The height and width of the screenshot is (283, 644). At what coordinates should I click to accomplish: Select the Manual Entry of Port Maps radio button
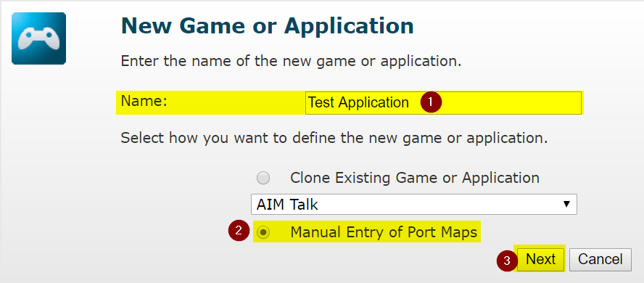(263, 232)
